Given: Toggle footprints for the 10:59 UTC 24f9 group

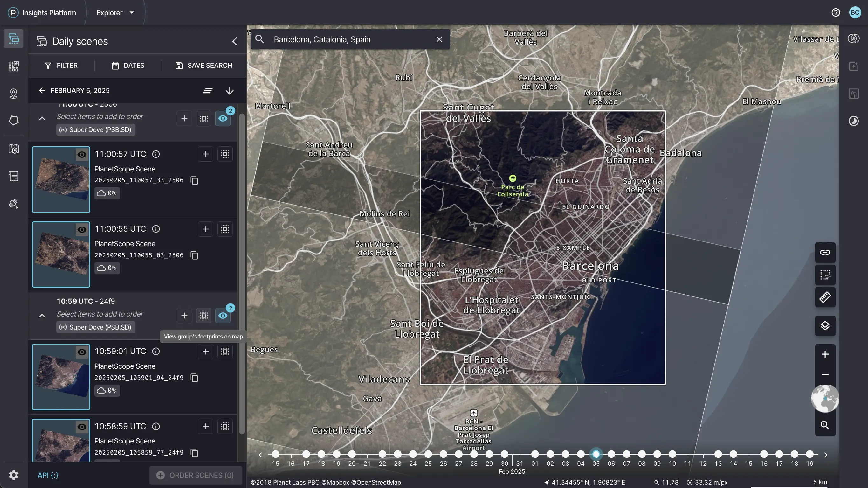Looking at the screenshot, I should point(223,316).
